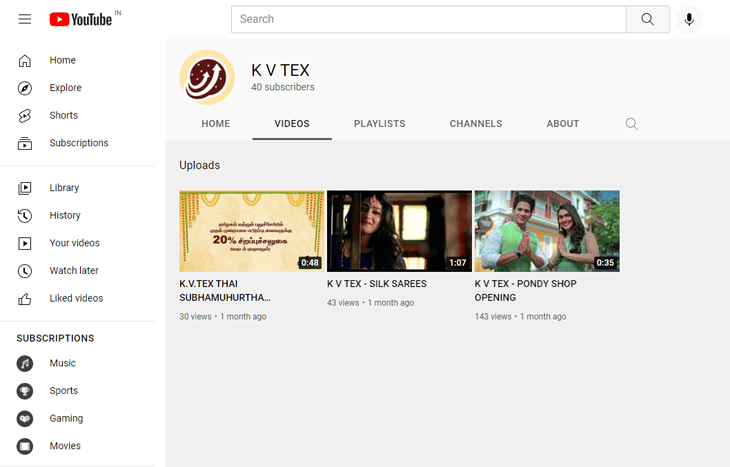Viewport: 730px width, 467px height.
Task: Play the PONDY SHOP OPENING video thumbnail
Action: (547, 231)
